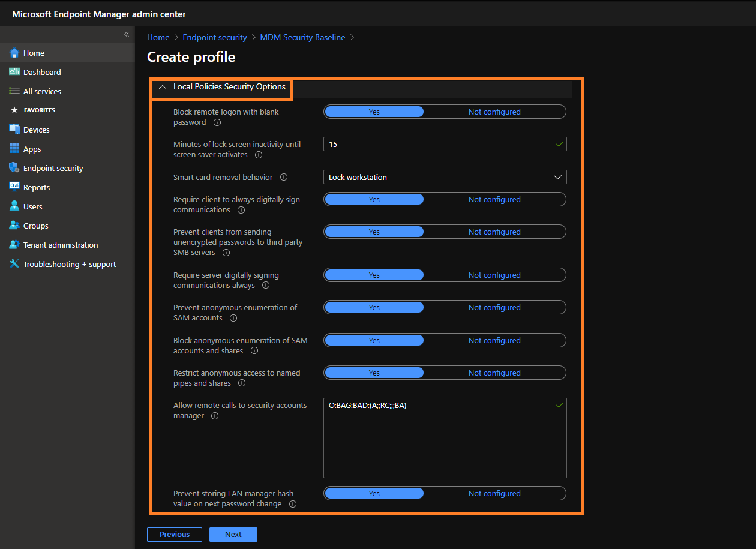756x549 pixels.
Task: Click info icon next to Smart card removal behavior
Action: click(284, 178)
